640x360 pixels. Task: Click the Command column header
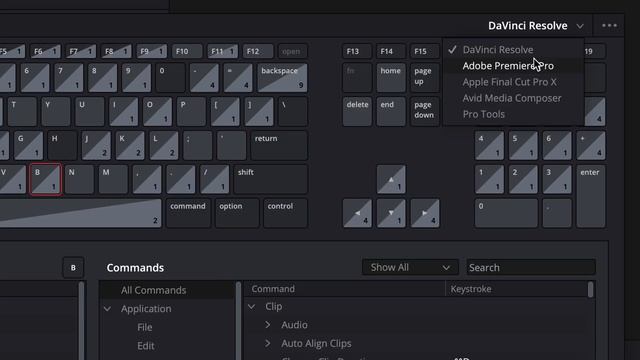[344, 289]
